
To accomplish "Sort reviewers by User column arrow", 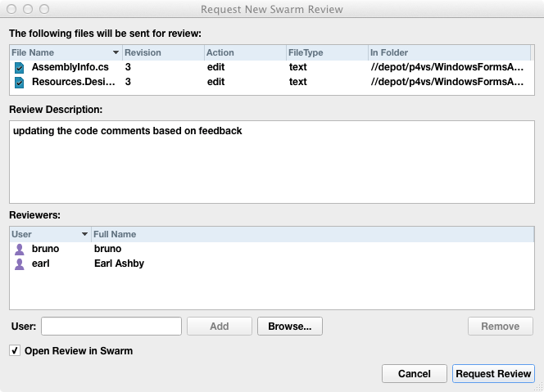I will (x=84, y=234).
